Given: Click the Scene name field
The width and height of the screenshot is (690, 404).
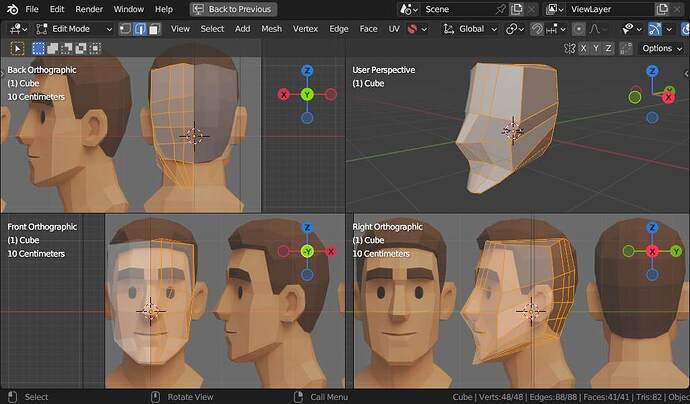Looking at the screenshot, I should click(458, 9).
